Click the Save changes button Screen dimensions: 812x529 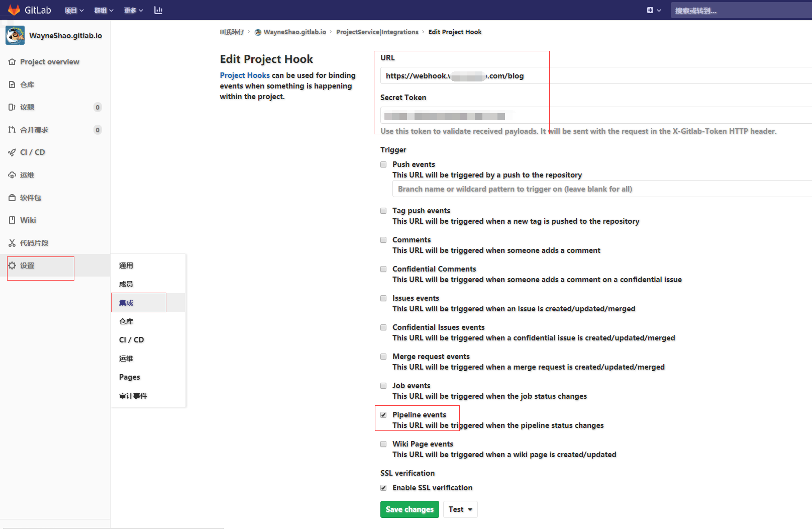click(410, 509)
